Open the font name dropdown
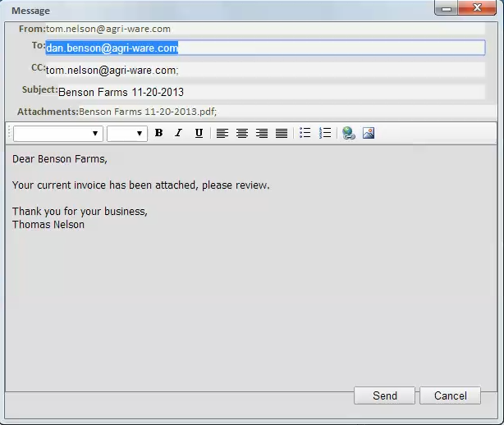This screenshot has height=425, width=504. click(x=58, y=133)
